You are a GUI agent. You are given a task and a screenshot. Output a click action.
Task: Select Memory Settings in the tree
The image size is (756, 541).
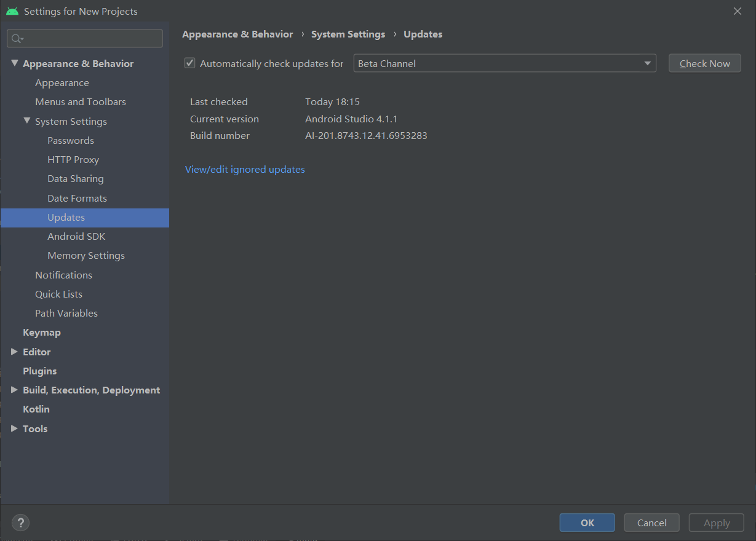coord(86,255)
